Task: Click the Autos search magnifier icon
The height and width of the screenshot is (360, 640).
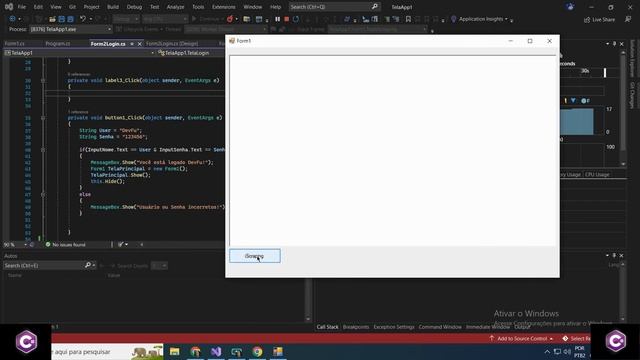Action: click(87, 265)
